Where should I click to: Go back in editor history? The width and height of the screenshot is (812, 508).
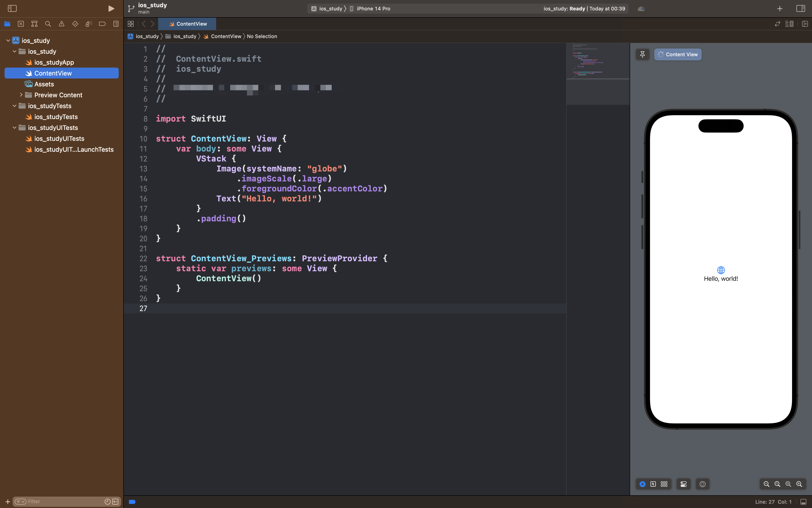click(x=144, y=24)
